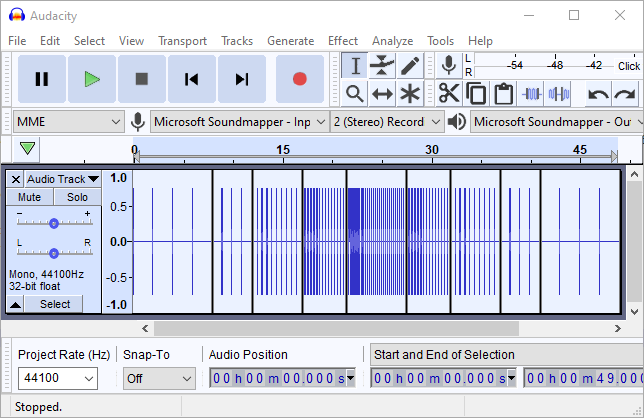
Task: Open the Help menu
Action: [x=480, y=41]
